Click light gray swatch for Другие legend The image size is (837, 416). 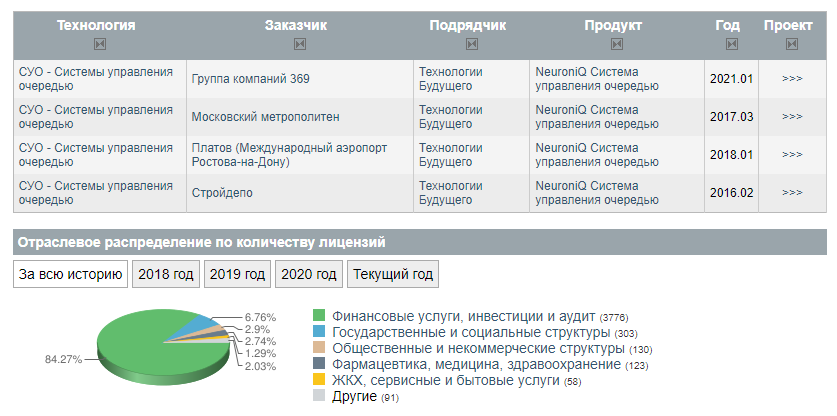click(319, 396)
